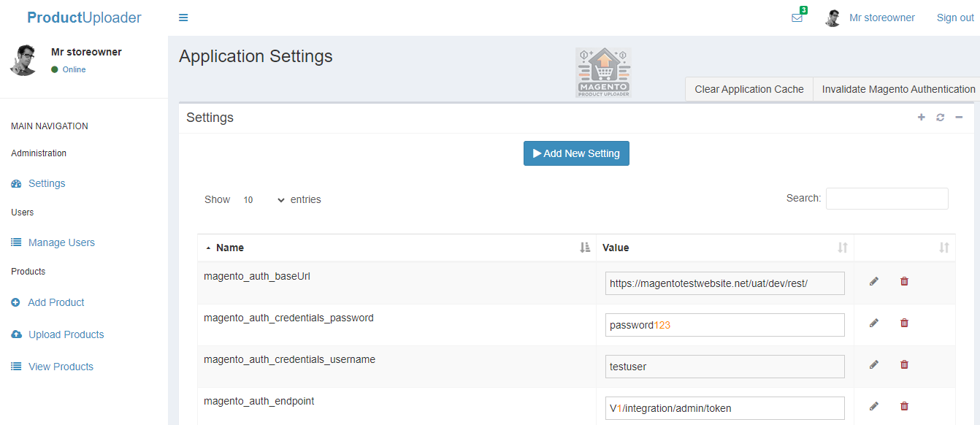Click the plus icon in Settings panel header
This screenshot has width=980, height=425.
coord(921,118)
